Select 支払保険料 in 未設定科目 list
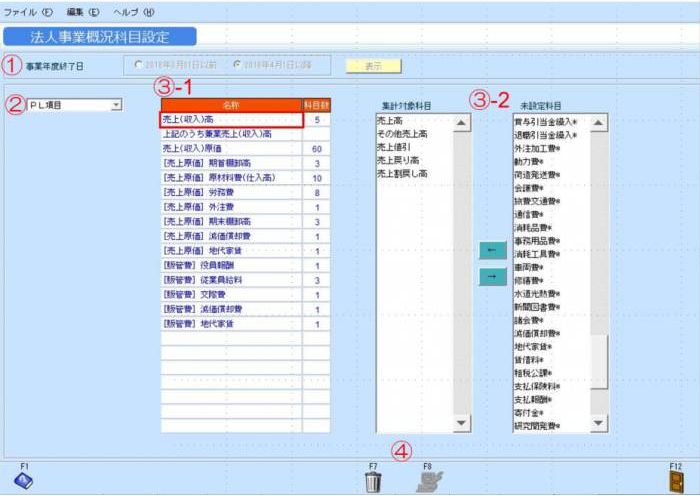The image size is (700, 496). pos(537,386)
